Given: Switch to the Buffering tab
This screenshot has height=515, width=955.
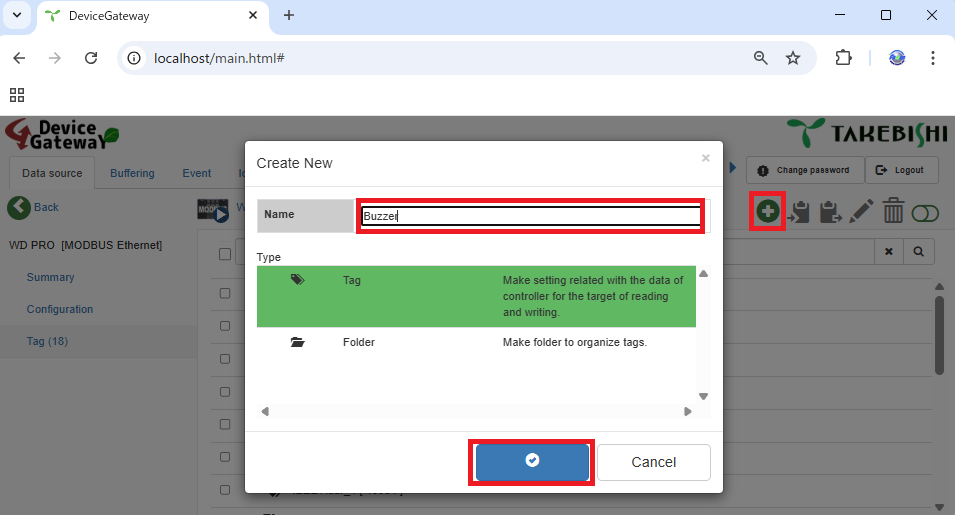Looking at the screenshot, I should pyautogui.click(x=132, y=173).
